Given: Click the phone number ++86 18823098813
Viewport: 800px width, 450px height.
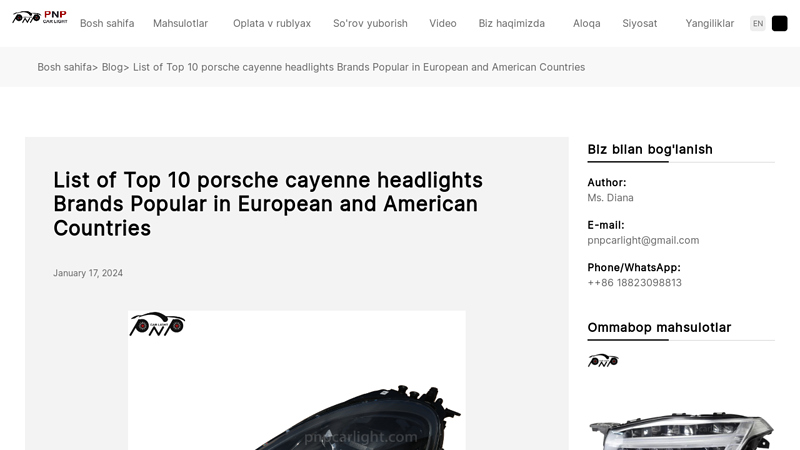Looking at the screenshot, I should pos(634,283).
